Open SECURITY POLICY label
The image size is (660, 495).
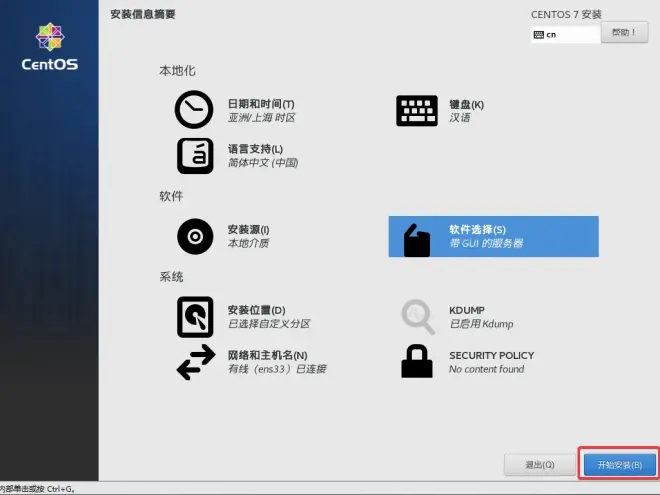(492, 356)
